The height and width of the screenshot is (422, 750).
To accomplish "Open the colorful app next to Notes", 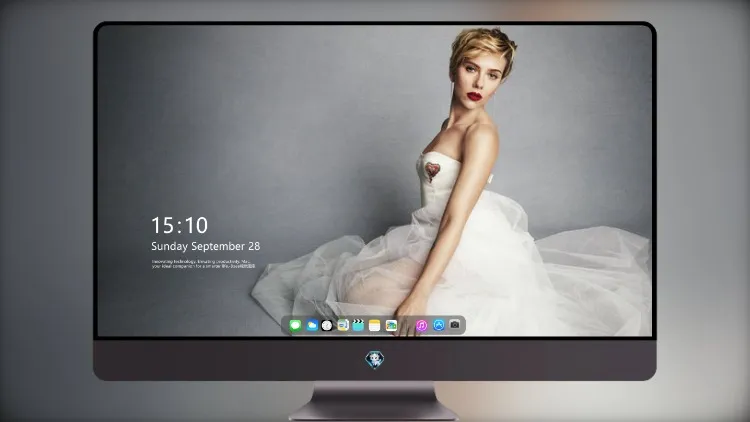I will [x=391, y=325].
